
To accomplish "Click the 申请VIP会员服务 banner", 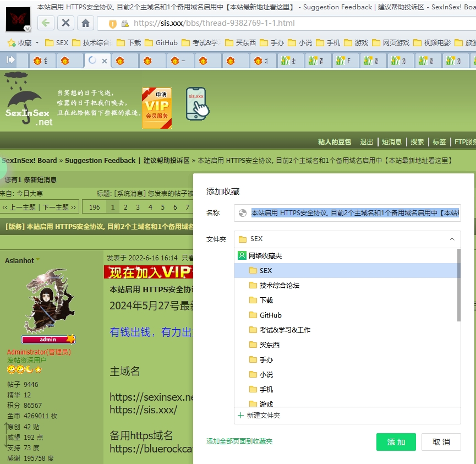I will coord(157,108).
